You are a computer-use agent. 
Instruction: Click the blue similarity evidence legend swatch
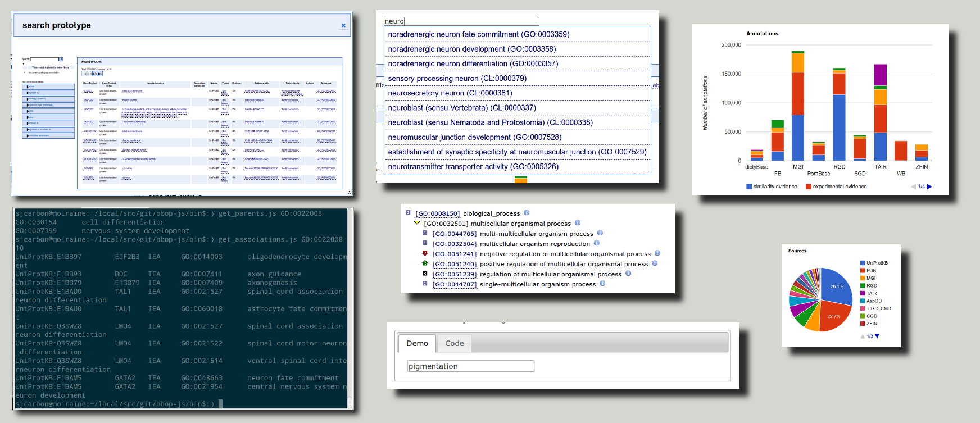click(x=749, y=187)
